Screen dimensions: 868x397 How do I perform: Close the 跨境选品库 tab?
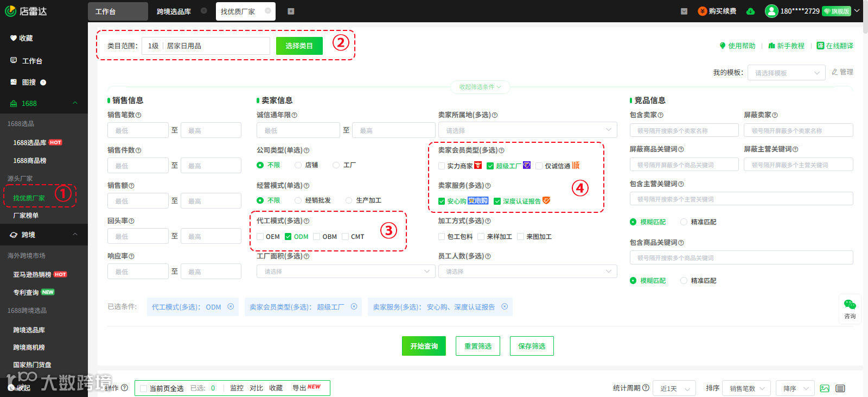click(203, 11)
